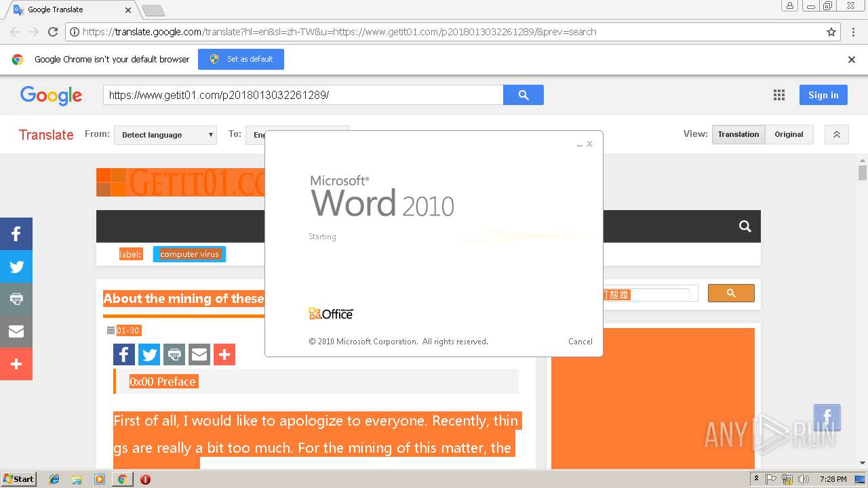Open Internet Explorer from taskbar
The width and height of the screenshot is (868, 488).
54,479
